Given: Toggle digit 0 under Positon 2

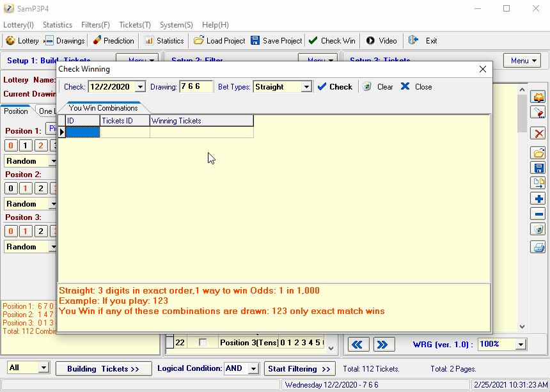Looking at the screenshot, I should point(11,188).
